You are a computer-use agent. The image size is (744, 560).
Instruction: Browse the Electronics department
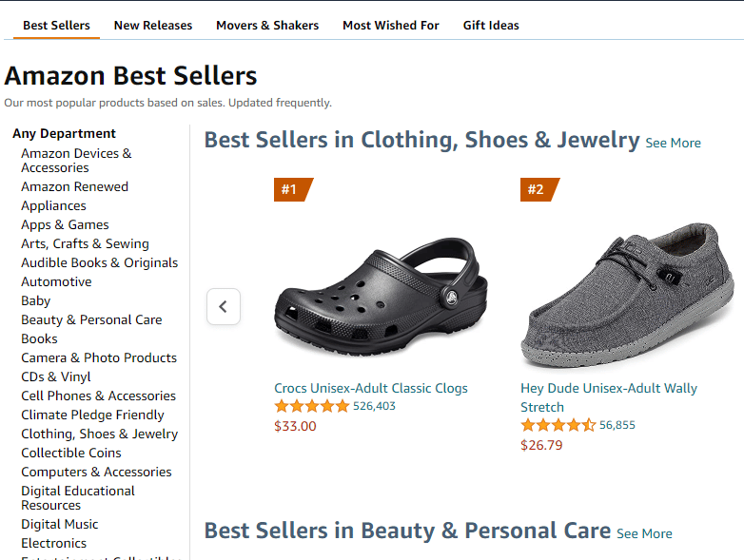pos(54,544)
